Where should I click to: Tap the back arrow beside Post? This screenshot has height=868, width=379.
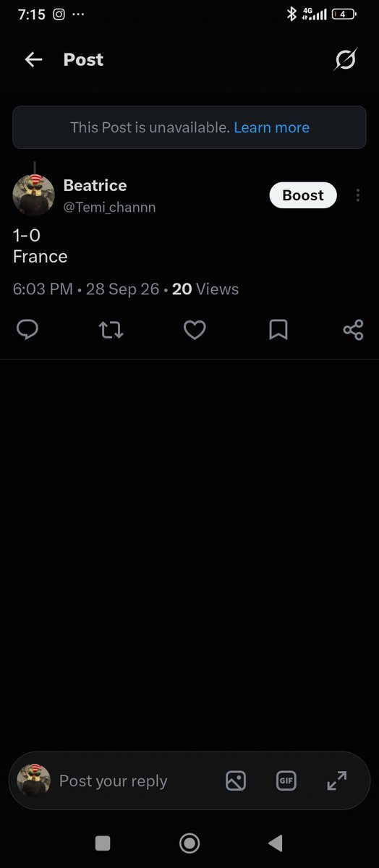coord(33,60)
